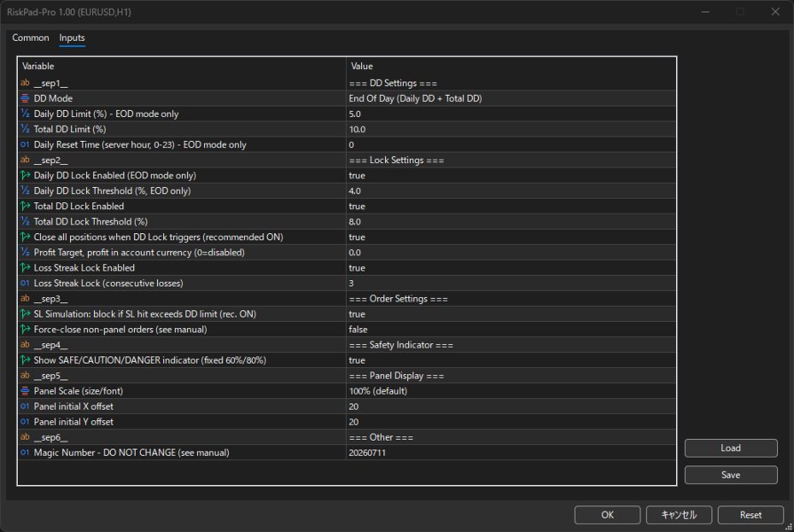The height and width of the screenshot is (532, 794).
Task: Edit the Total DD Lock Threshold value 8.0
Action: coord(511,222)
